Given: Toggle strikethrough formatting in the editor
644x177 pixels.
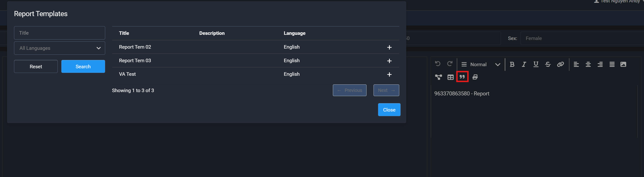Looking at the screenshot, I should pyautogui.click(x=548, y=65).
